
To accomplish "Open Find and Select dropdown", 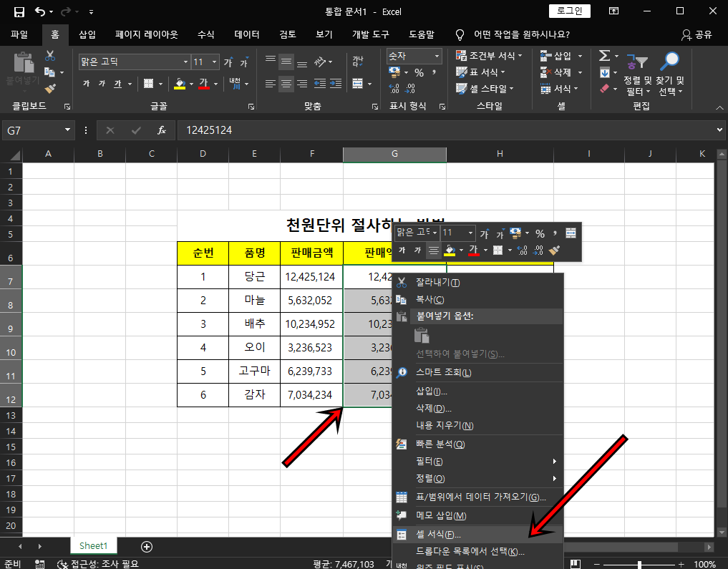I will (670, 73).
